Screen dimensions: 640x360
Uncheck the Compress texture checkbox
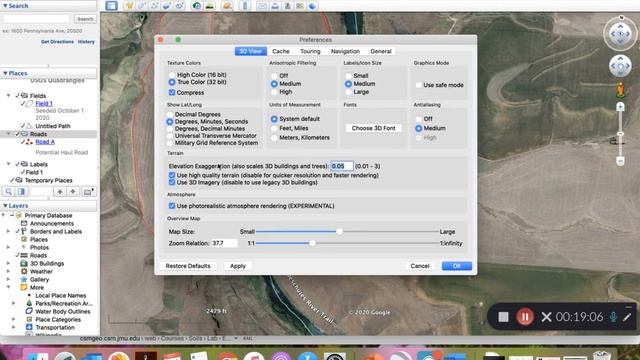coord(172,93)
